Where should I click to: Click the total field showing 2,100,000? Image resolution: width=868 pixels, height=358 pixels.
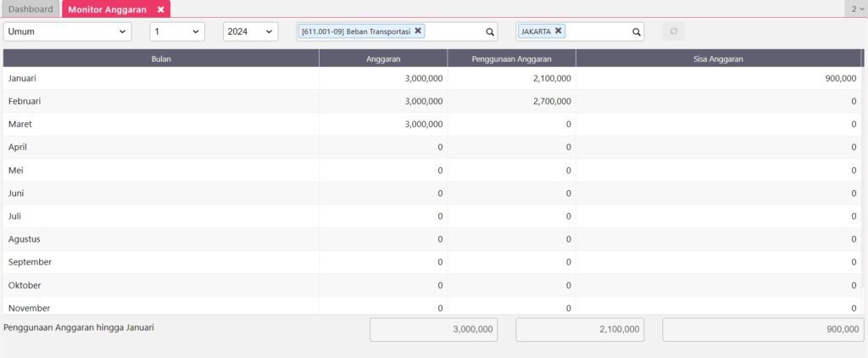point(580,330)
